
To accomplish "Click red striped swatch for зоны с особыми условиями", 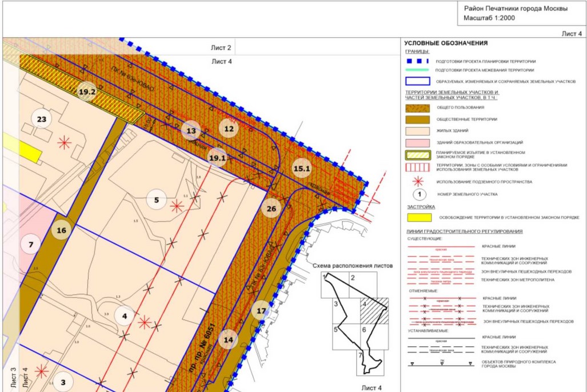I will 417,167.
